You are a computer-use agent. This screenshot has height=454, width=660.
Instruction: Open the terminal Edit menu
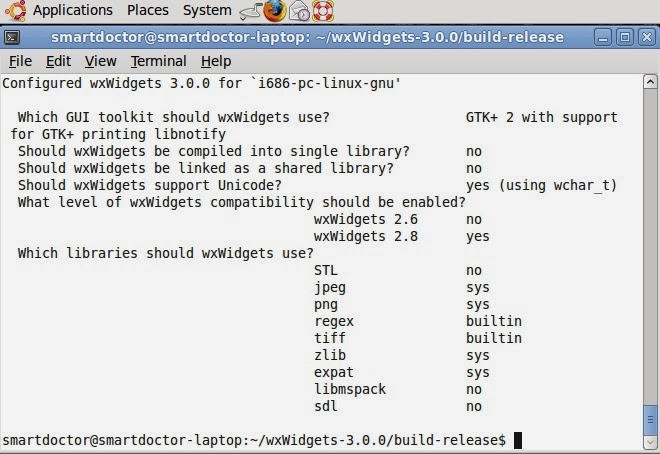point(58,61)
